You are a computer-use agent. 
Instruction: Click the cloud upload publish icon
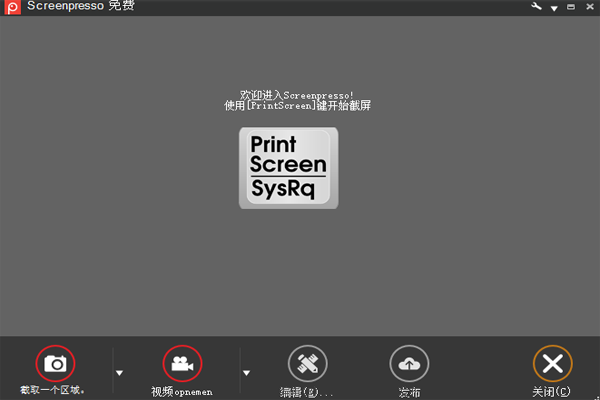pos(409,362)
